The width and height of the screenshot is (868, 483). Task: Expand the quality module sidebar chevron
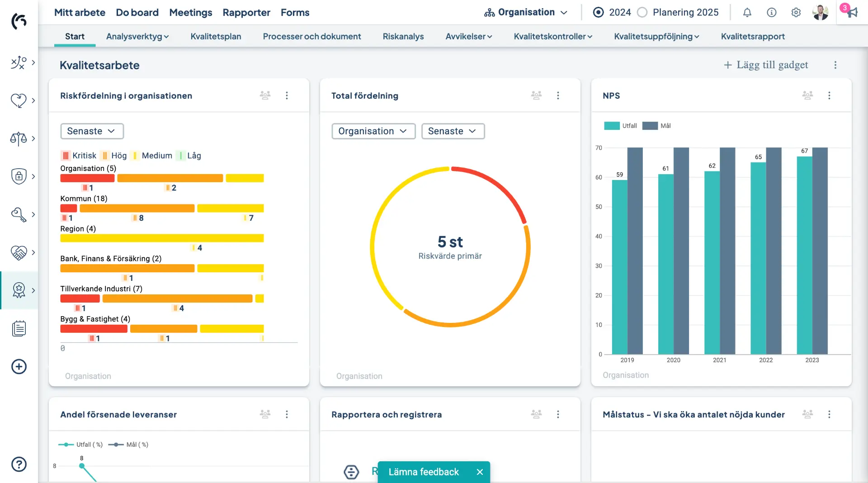33,290
